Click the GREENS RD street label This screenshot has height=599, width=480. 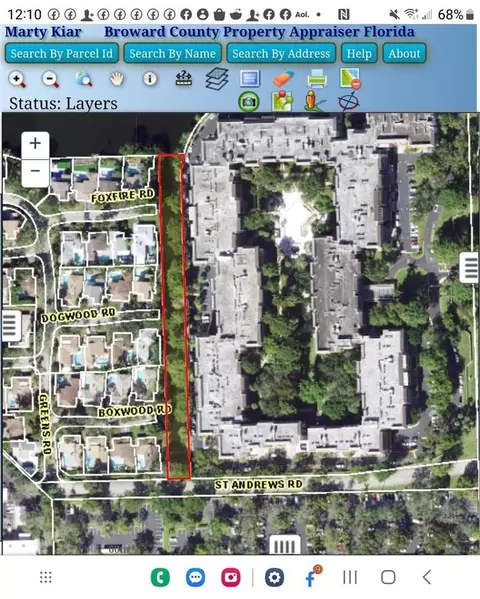[45, 424]
